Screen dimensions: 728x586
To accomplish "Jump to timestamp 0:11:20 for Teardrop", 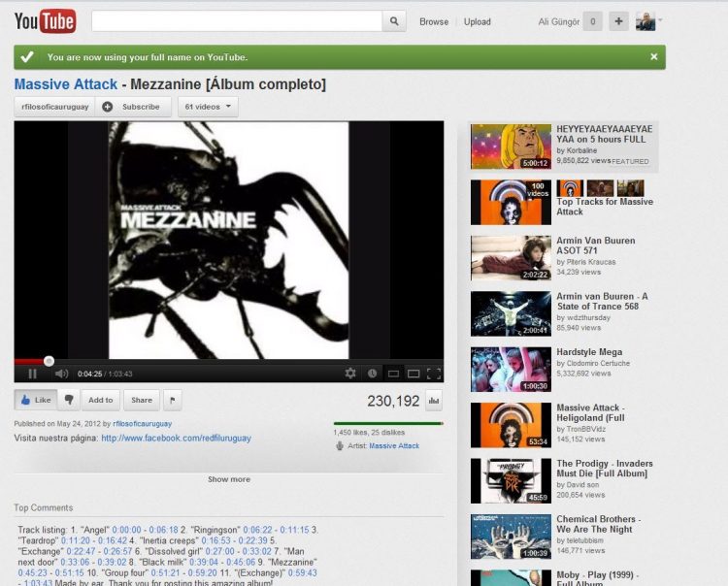I will pyautogui.click(x=75, y=540).
